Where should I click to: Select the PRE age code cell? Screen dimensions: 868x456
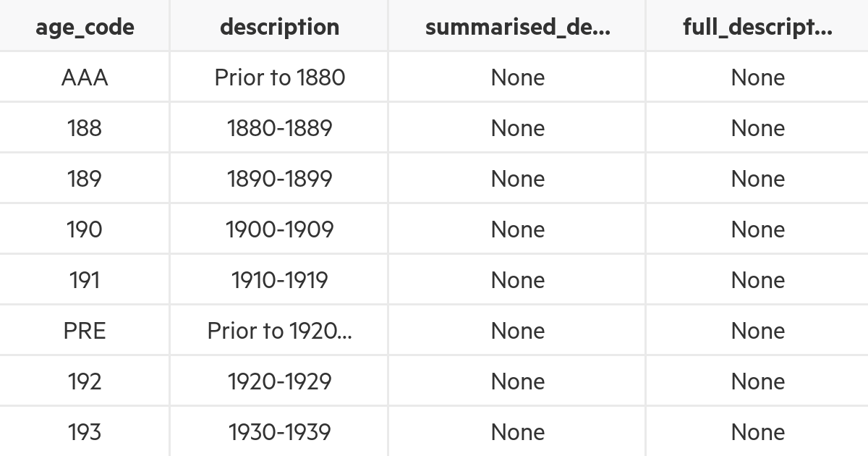click(85, 331)
